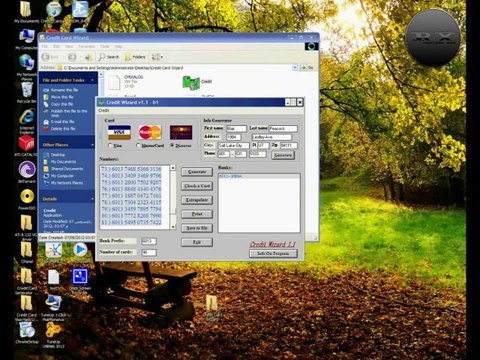
Task: Open the Tools menu in Explorer window
Action: pyautogui.click(x=105, y=47)
